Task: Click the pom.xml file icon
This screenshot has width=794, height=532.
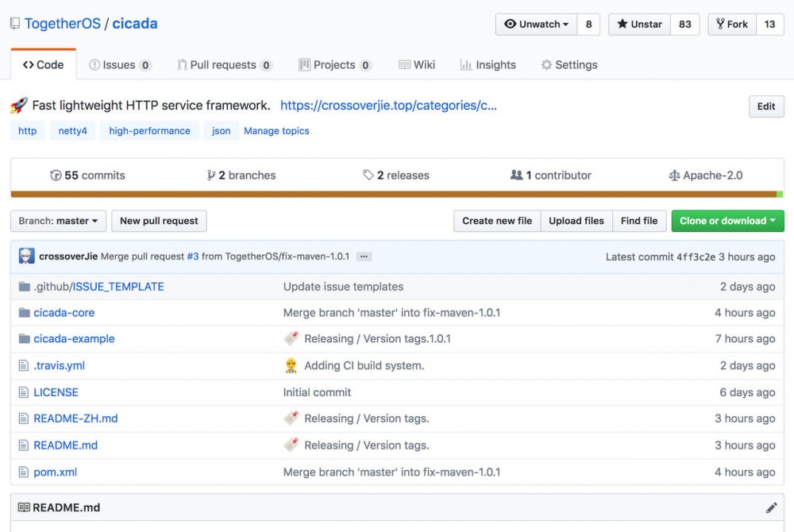Action: 24,472
